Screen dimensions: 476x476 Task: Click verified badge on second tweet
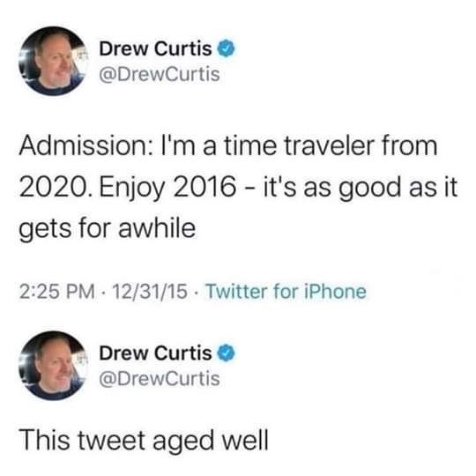click(227, 353)
